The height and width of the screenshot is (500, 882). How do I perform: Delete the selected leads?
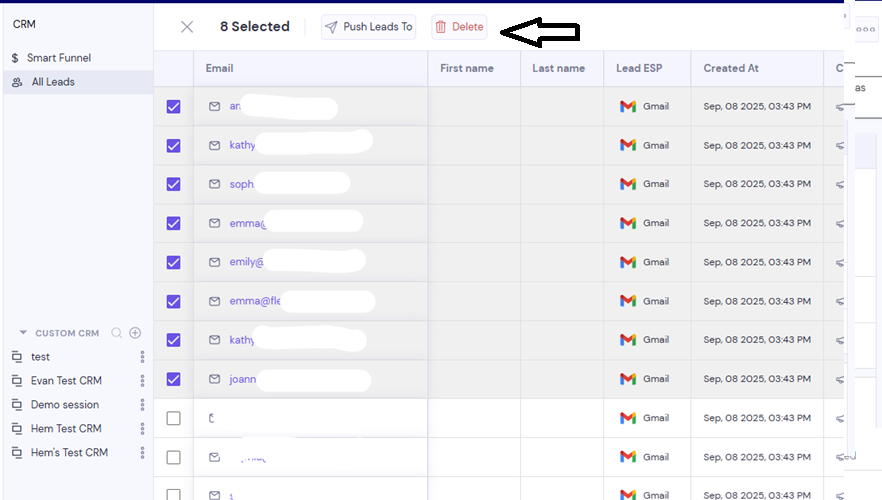(459, 27)
